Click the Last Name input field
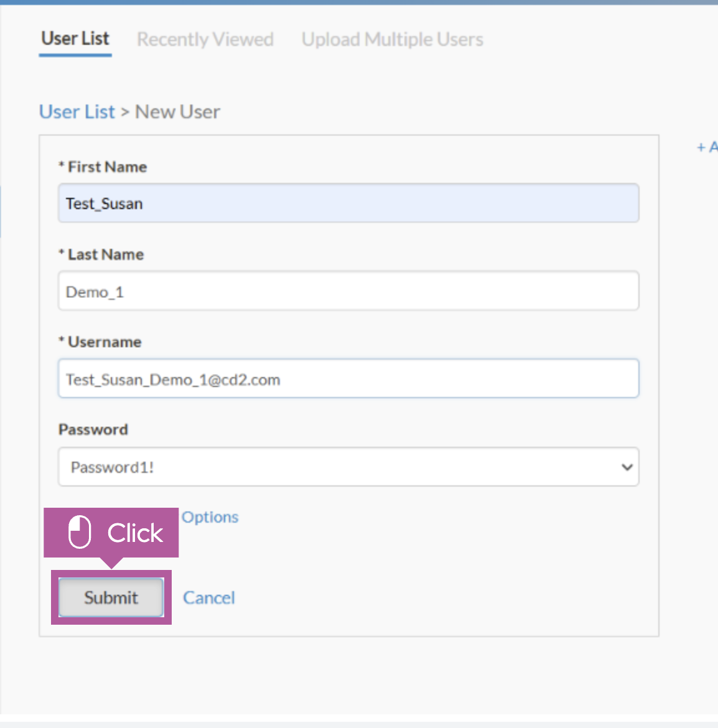The height and width of the screenshot is (728, 718). tap(348, 291)
